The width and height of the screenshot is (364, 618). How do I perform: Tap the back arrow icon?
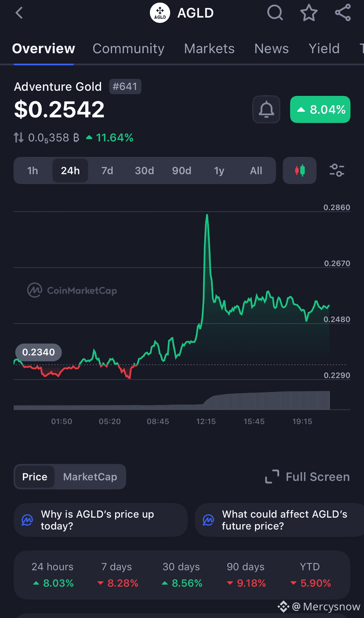click(x=19, y=13)
